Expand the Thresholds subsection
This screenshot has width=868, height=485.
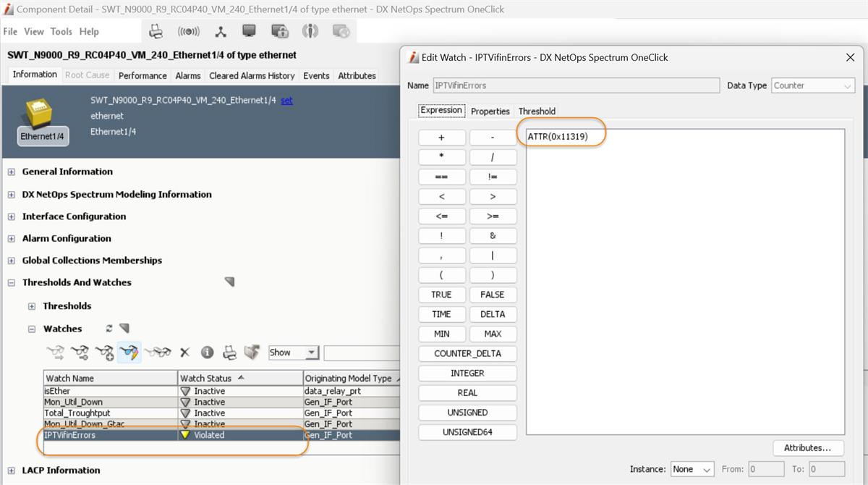tap(32, 306)
